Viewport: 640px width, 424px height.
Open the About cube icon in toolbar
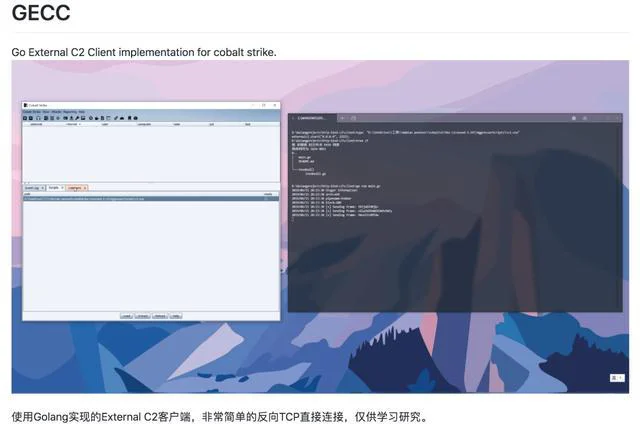pyautogui.click(x=136, y=118)
